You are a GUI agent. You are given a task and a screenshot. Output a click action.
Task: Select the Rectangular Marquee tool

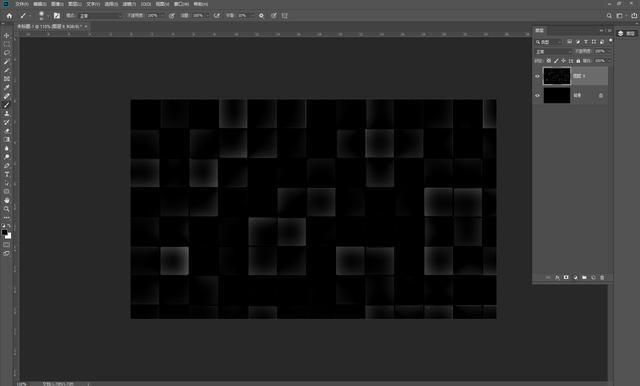pos(7,44)
